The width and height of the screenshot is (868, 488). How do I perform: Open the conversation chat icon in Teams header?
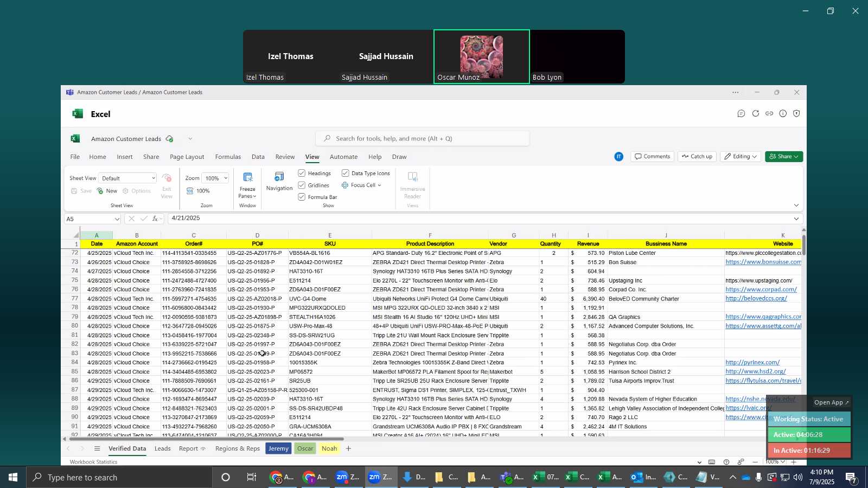click(741, 113)
